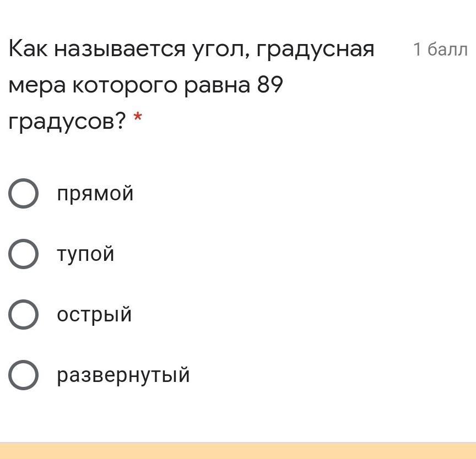Click the word градусная in the question
The image size is (476, 459).
315,51
